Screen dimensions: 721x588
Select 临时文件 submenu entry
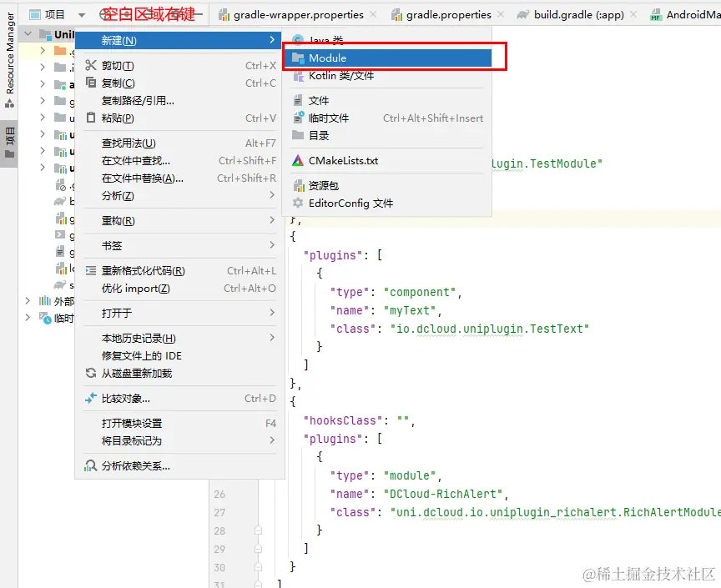tap(386, 118)
